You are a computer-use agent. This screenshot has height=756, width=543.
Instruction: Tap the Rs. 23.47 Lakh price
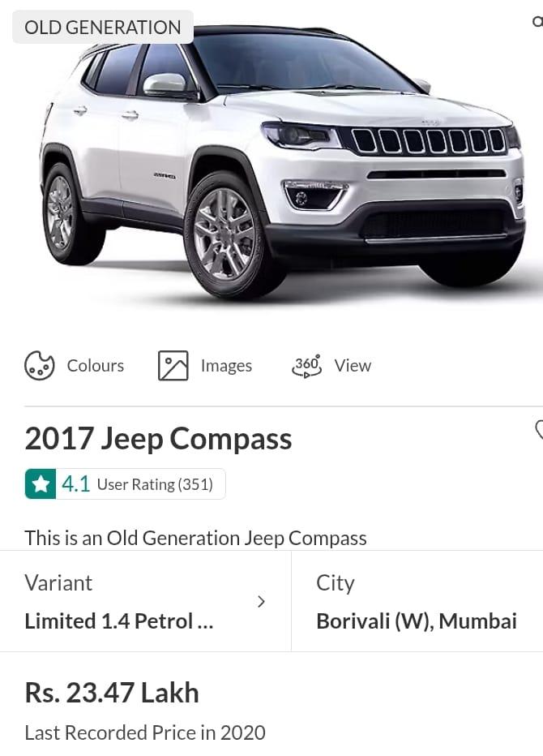(x=112, y=693)
